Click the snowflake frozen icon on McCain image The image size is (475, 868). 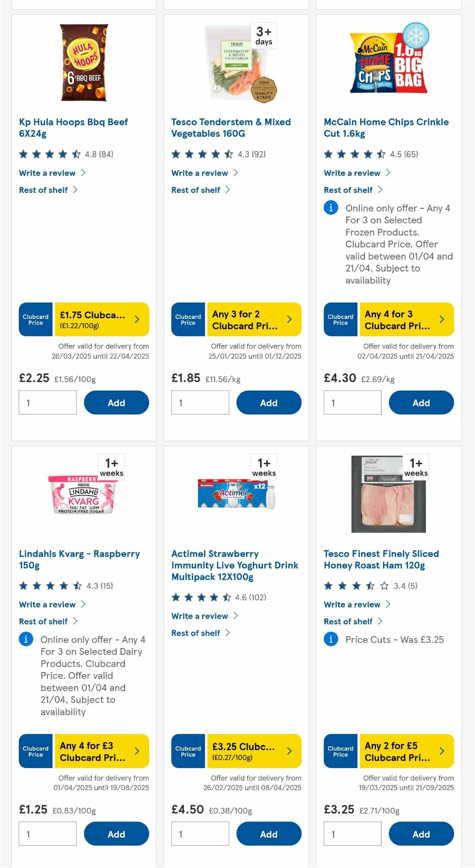click(415, 35)
